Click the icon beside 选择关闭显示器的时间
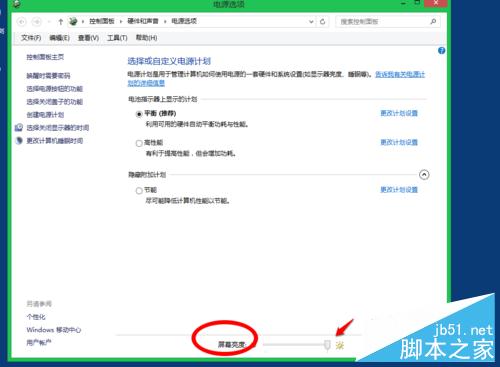500x367 pixels. [19, 127]
